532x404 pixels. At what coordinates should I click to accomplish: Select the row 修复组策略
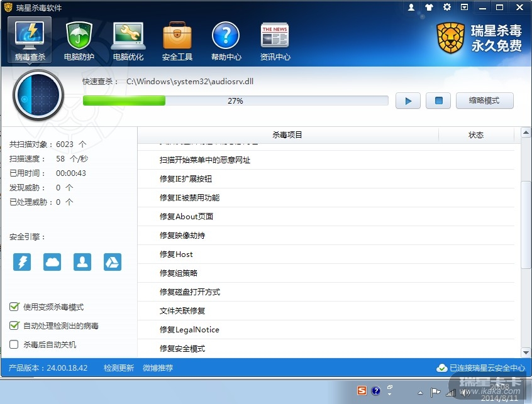tap(326, 273)
